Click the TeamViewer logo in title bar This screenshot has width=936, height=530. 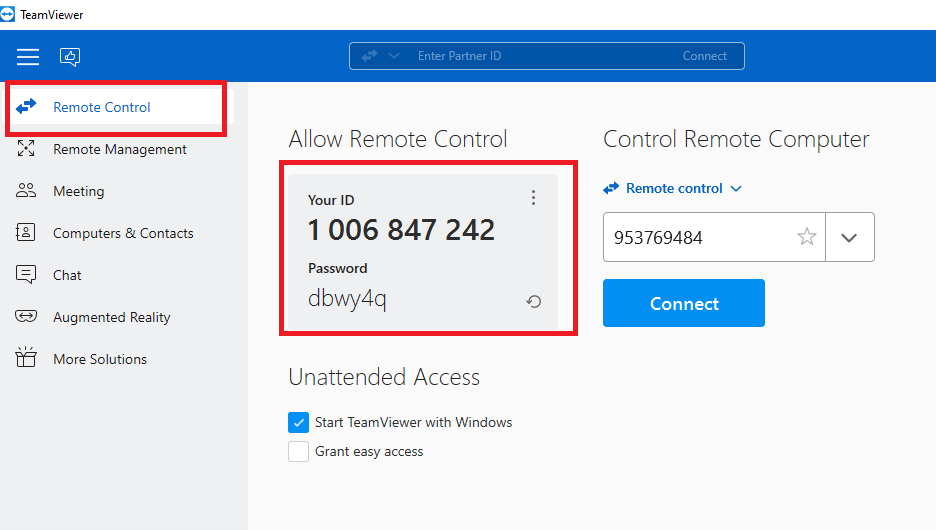[7, 14]
